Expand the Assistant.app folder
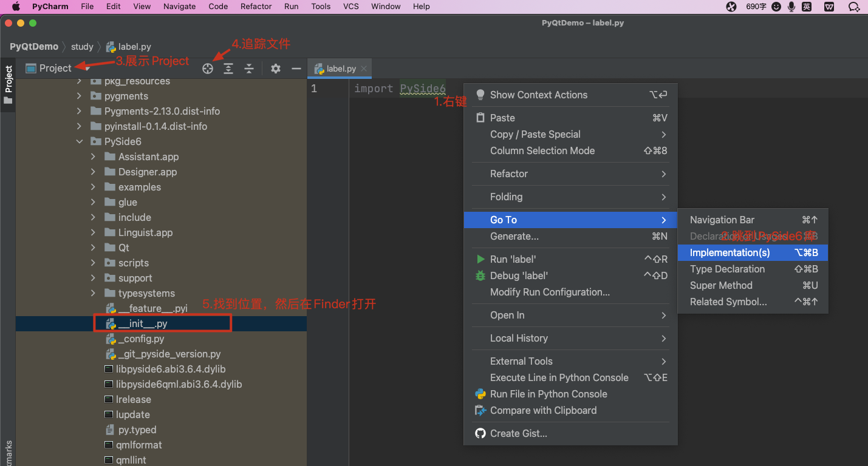 [x=94, y=157]
